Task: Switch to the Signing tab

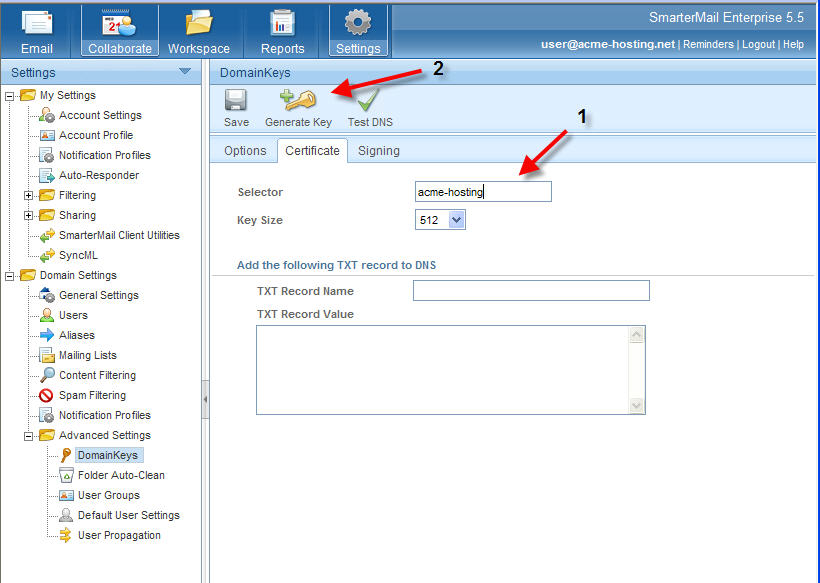Action: (x=379, y=151)
